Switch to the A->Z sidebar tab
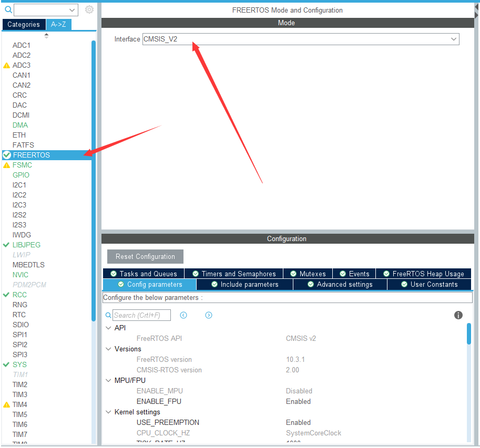This screenshot has width=480, height=448. point(58,24)
